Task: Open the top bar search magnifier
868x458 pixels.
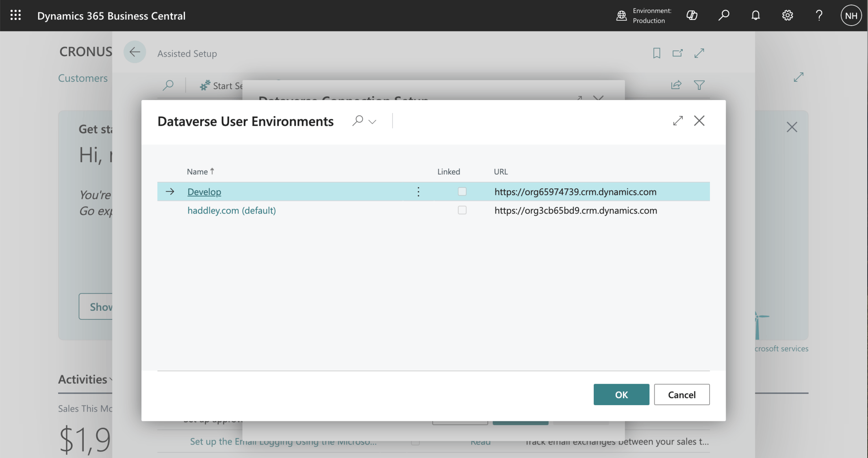Action: pyautogui.click(x=724, y=15)
